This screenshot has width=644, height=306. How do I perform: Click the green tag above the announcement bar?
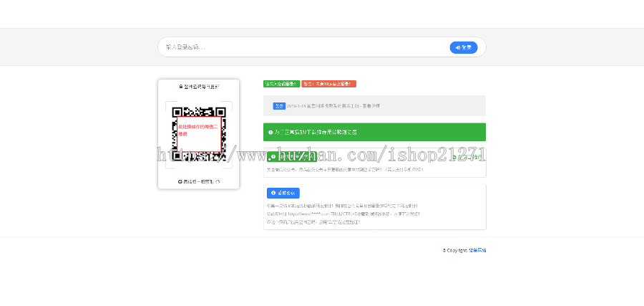[x=282, y=84]
